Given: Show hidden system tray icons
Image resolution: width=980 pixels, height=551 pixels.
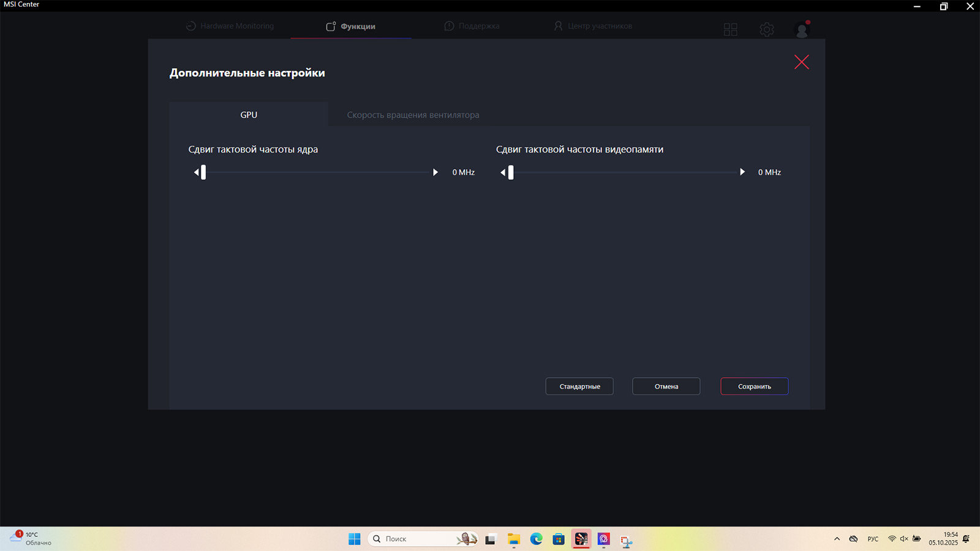Looking at the screenshot, I should pos(837,539).
